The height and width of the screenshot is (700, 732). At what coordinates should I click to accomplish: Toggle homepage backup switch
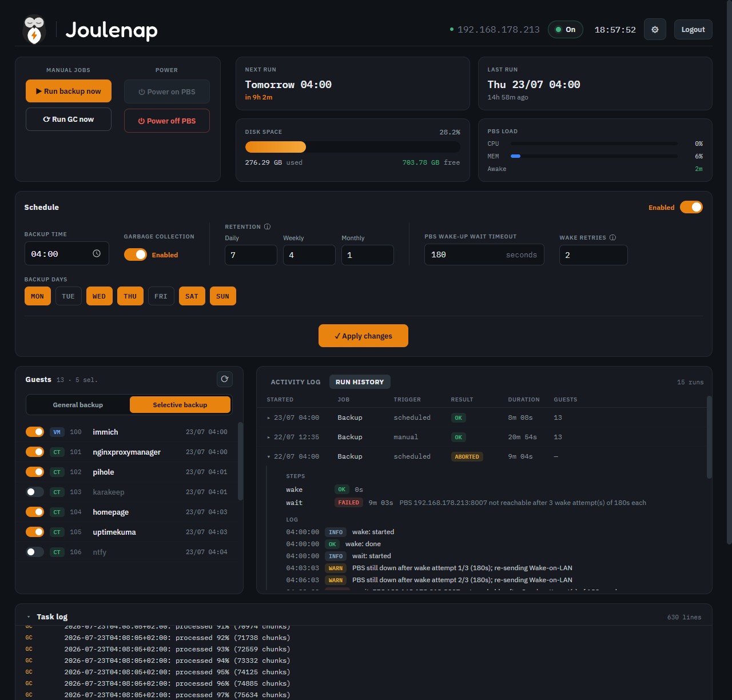[35, 512]
